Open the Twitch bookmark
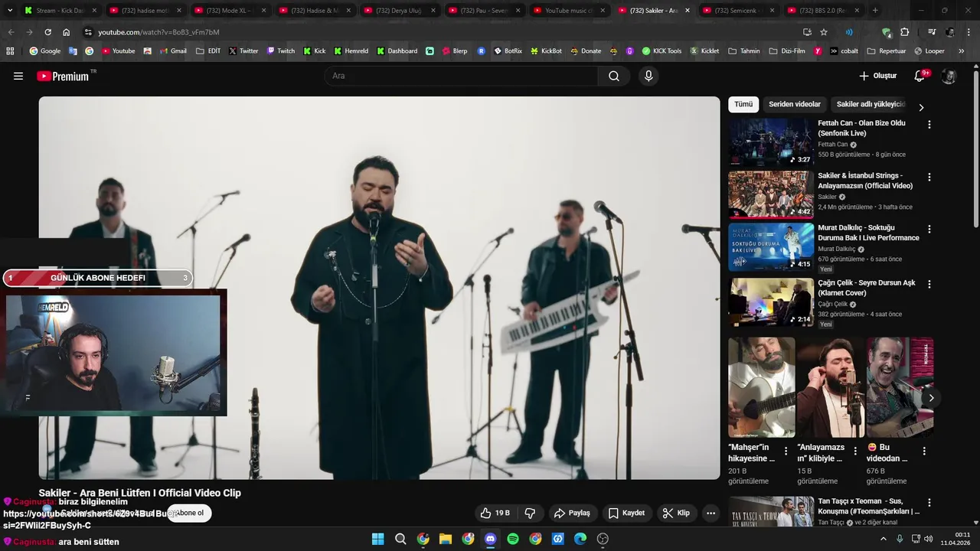980x551 pixels. (x=280, y=51)
